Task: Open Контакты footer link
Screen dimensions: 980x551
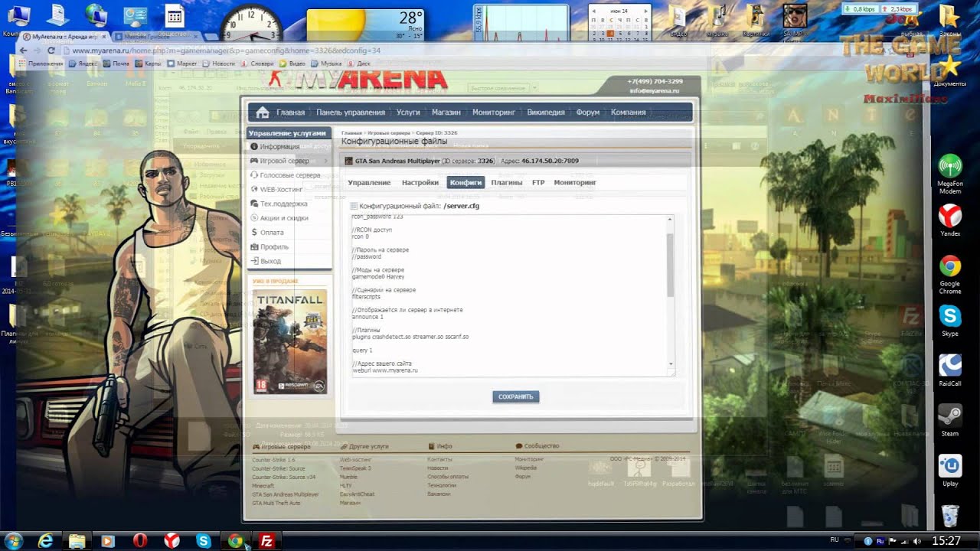Action: coord(439,459)
